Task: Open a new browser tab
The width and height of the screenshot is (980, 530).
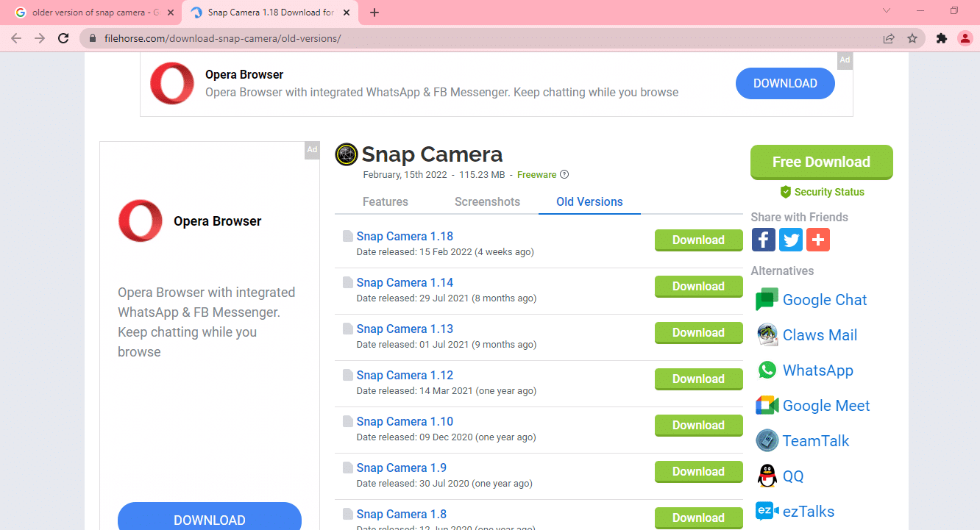Action: pyautogui.click(x=374, y=12)
